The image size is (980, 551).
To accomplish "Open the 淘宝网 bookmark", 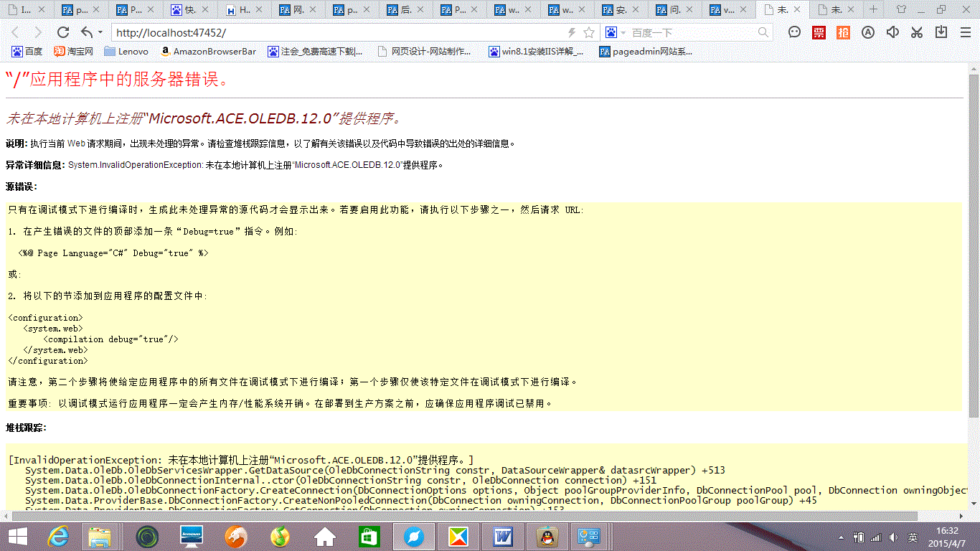I will [x=74, y=52].
